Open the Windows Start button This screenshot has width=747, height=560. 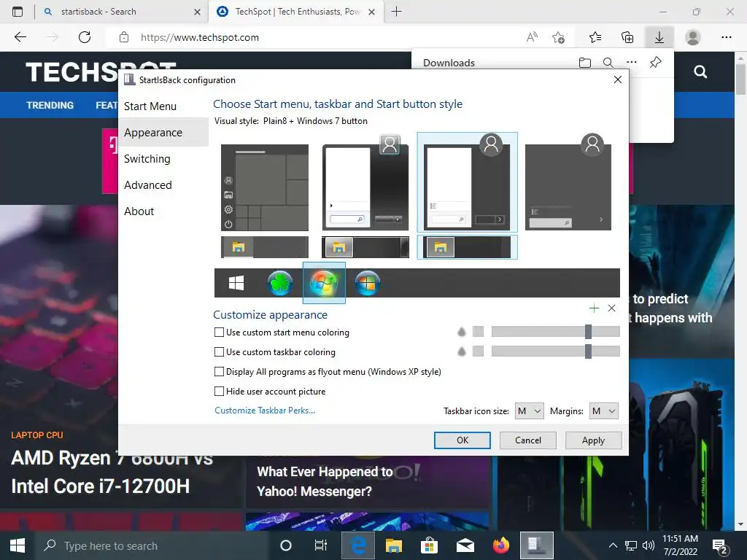click(x=18, y=545)
